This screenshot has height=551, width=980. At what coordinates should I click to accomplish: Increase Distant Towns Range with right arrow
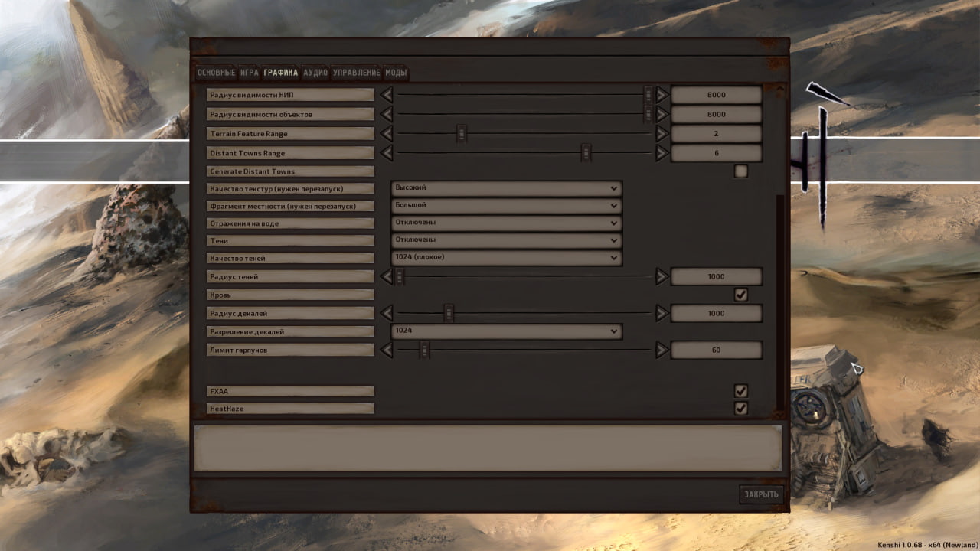click(662, 153)
